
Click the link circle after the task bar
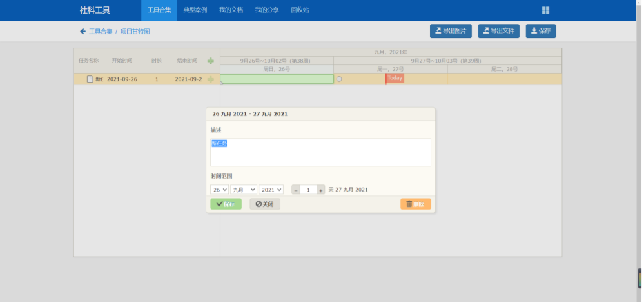[x=340, y=79]
